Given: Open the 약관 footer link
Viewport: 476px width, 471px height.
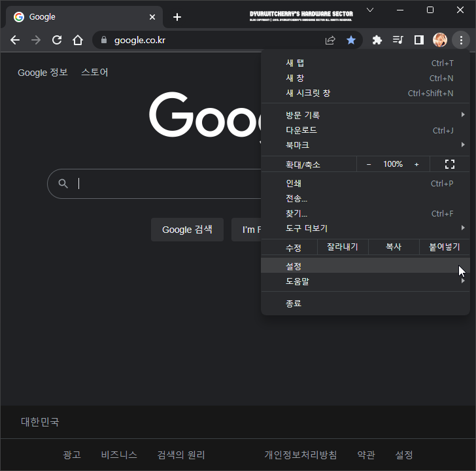Looking at the screenshot, I should click(366, 455).
